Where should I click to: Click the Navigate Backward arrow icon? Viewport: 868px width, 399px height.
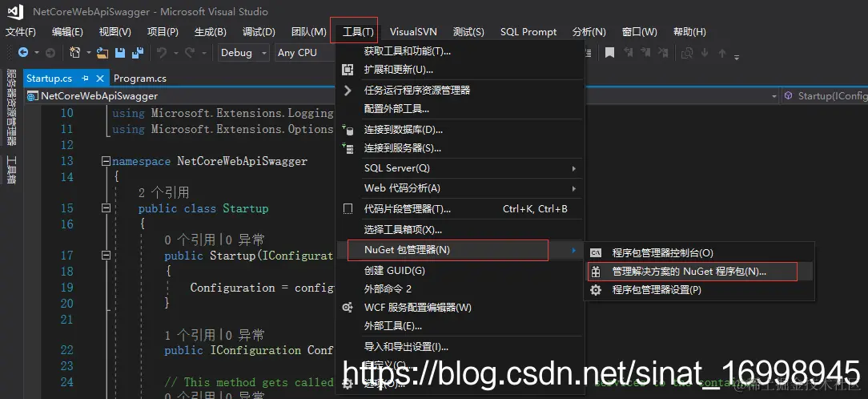(x=23, y=53)
